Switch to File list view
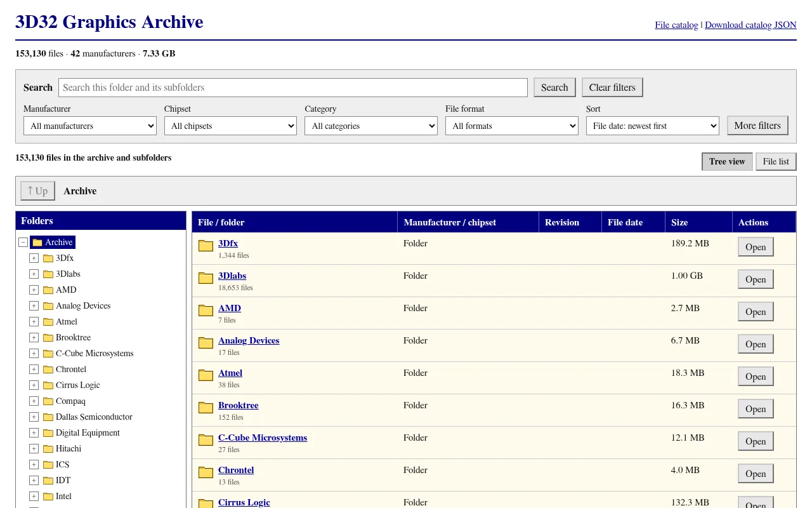812x508 pixels. (x=776, y=161)
